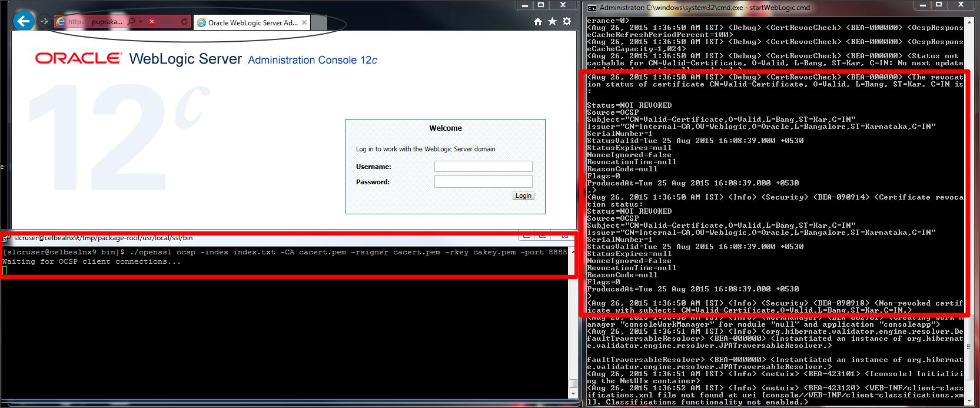The width and height of the screenshot is (980, 408).
Task: Click the magnifier search icon in the address bar
Action: tap(131, 22)
